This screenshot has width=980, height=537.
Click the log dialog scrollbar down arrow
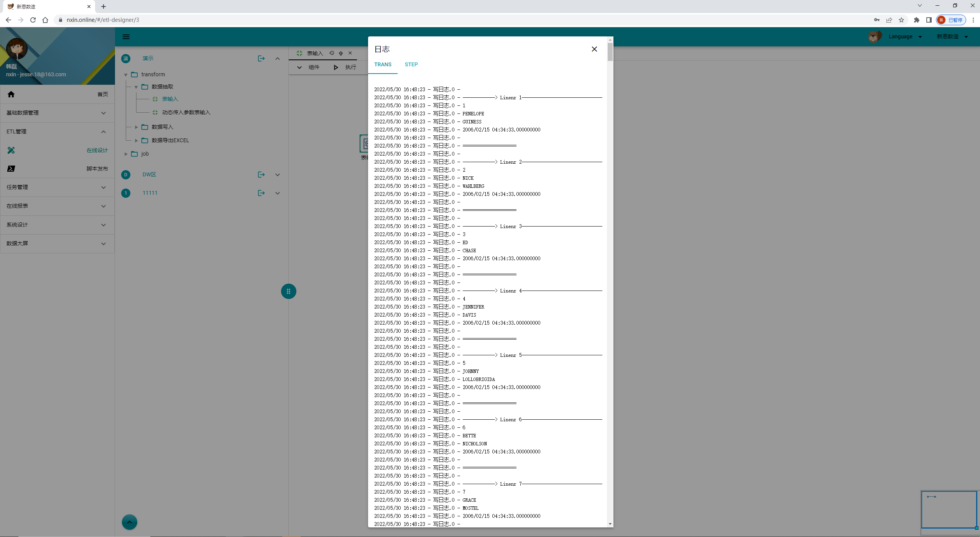610,524
